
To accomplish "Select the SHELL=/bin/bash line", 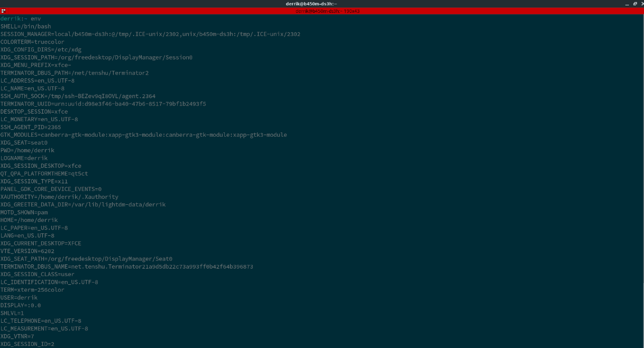I will (25, 26).
